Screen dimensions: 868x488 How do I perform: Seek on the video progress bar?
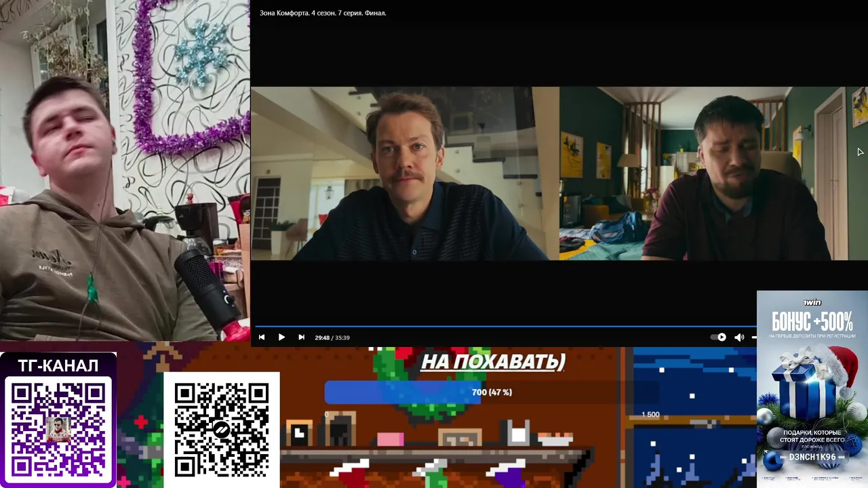(505, 326)
